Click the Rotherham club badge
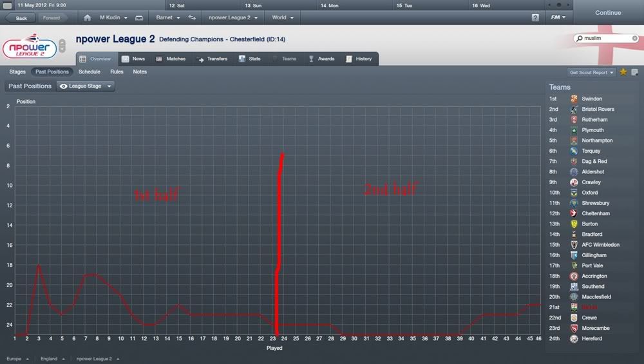The image size is (644, 364). [x=574, y=120]
